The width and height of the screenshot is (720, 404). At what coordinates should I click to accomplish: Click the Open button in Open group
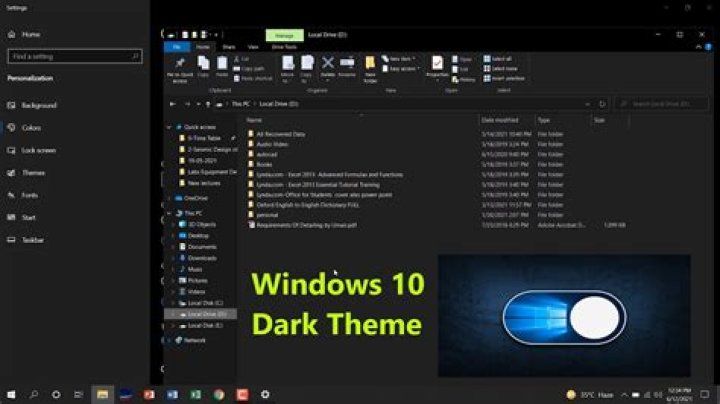click(x=462, y=59)
